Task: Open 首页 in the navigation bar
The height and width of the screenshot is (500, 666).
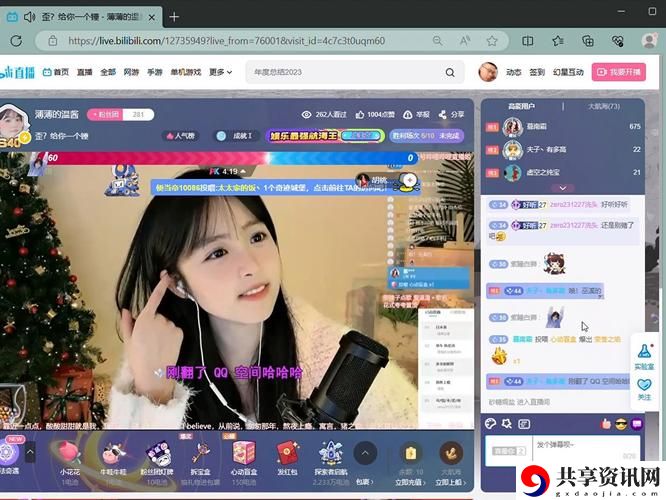Action: pyautogui.click(x=56, y=72)
